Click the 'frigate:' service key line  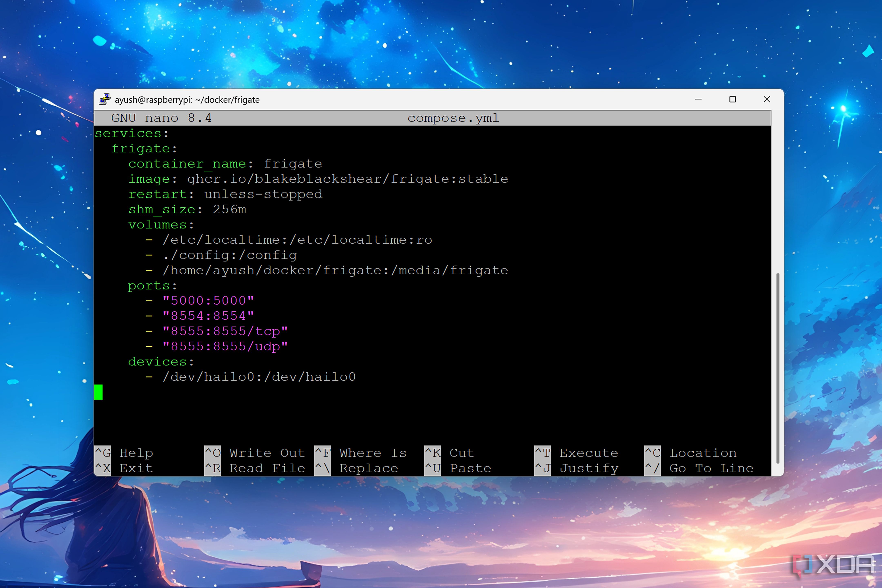coord(144,149)
